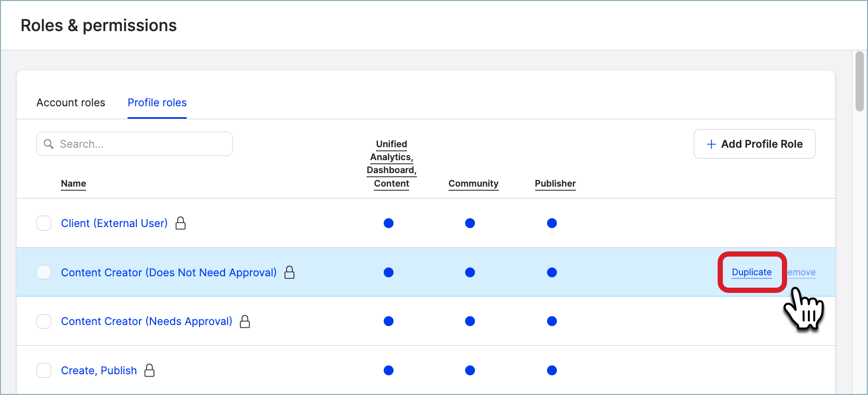
Task: Click Unified Analytics dot for Content Creator (Needs Approval)
Action: 388,321
